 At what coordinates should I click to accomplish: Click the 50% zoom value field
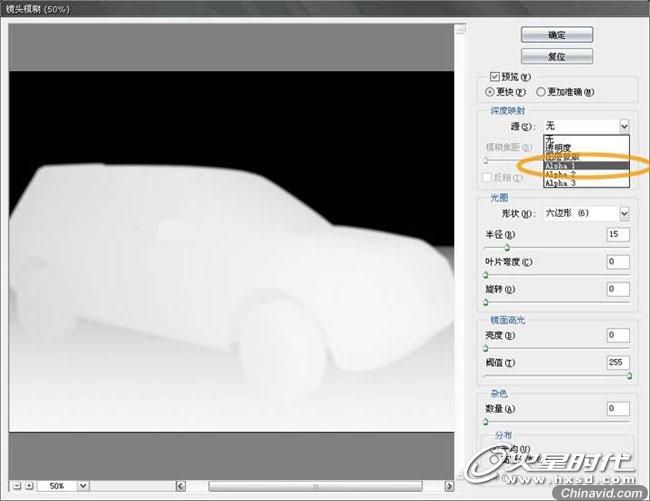pos(57,485)
